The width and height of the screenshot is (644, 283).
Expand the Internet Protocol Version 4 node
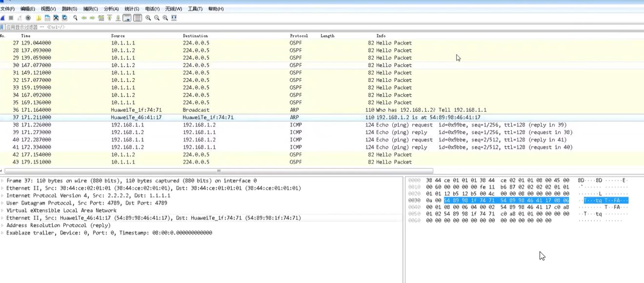2,196
